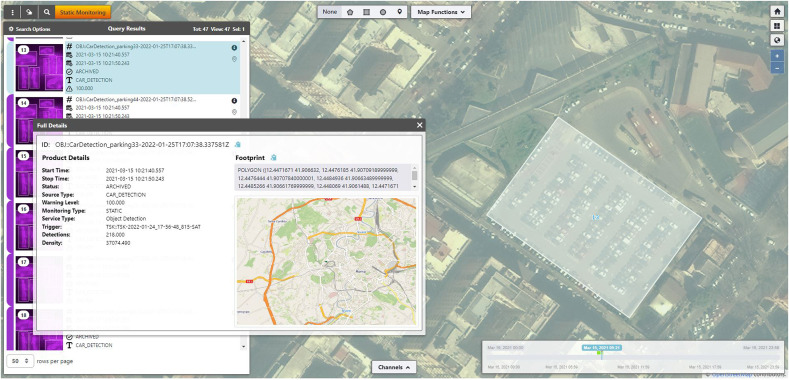Image resolution: width=789 pixels, height=380 pixels.
Task: Click the map home icon
Action: tap(777, 11)
